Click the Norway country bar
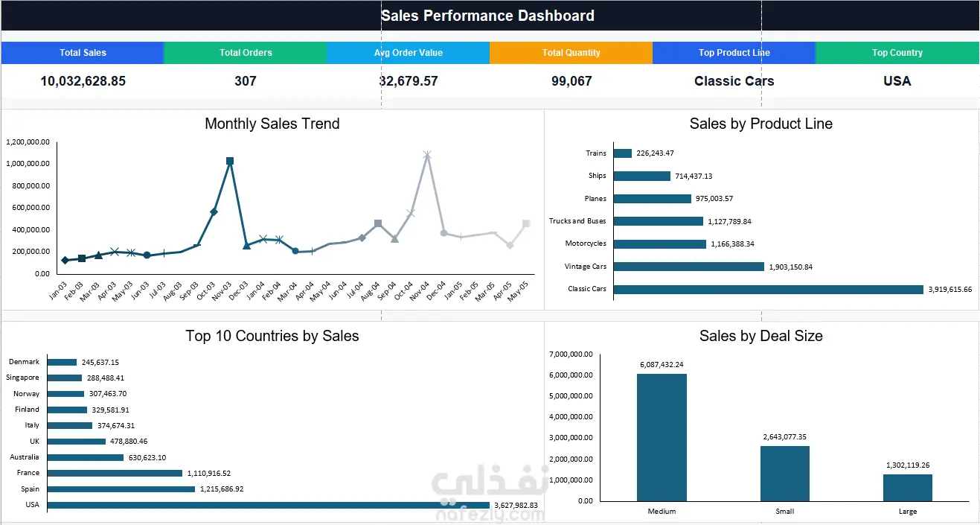Screen dimensions: 980x525 coord(65,394)
